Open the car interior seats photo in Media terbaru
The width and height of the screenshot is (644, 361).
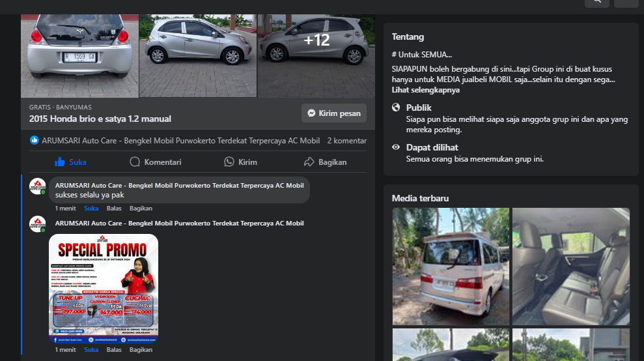(571, 267)
